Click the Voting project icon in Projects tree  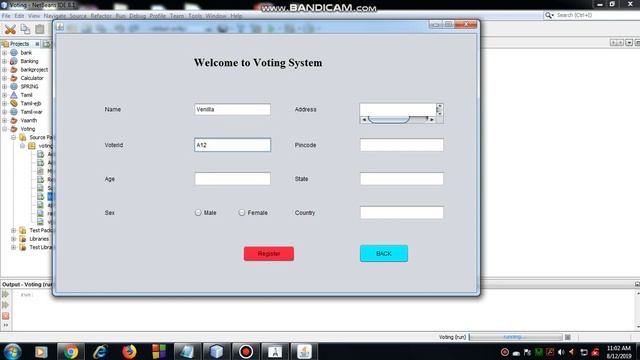(14, 129)
